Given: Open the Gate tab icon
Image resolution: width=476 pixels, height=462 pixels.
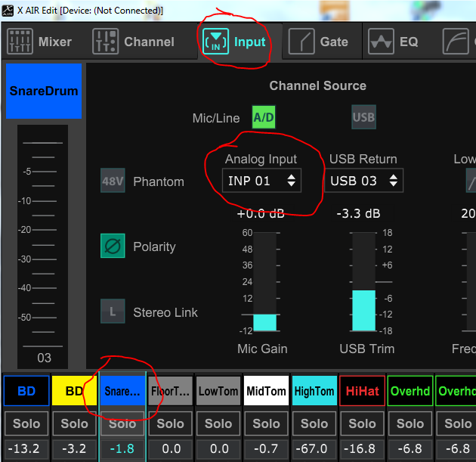Looking at the screenshot, I should coord(301,42).
